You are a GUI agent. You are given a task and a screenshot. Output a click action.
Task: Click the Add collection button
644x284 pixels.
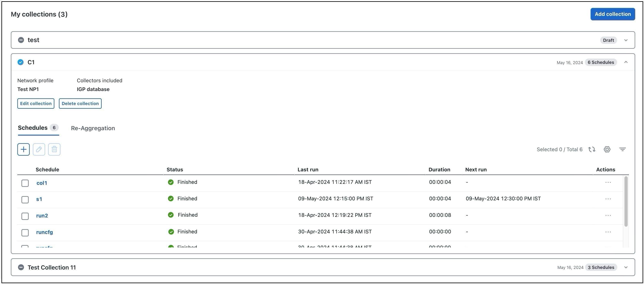(x=613, y=14)
